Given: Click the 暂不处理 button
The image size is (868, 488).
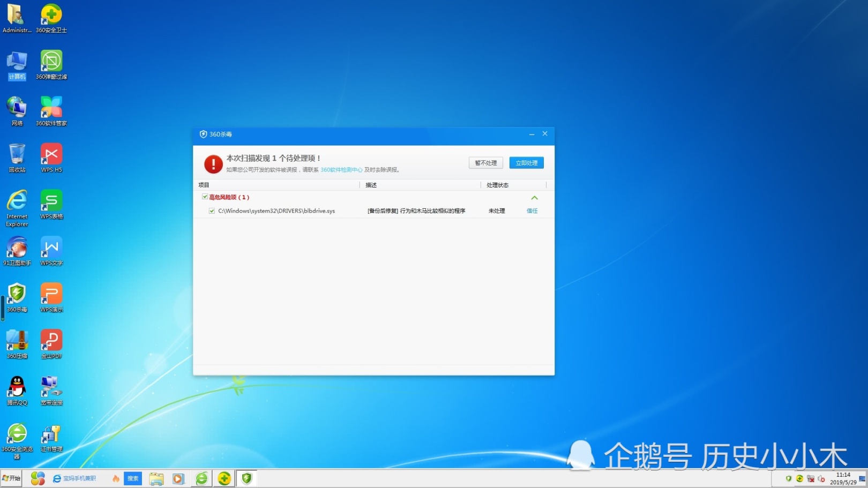Looking at the screenshot, I should click(x=485, y=163).
